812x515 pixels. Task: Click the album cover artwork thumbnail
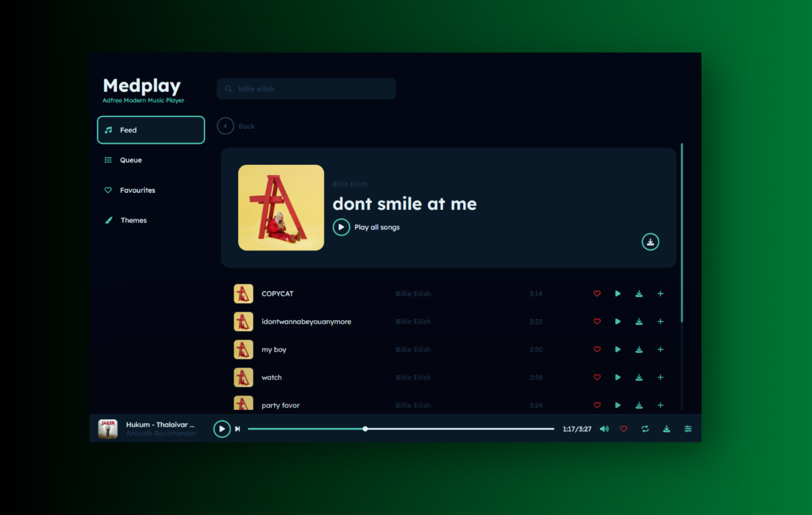tap(281, 207)
